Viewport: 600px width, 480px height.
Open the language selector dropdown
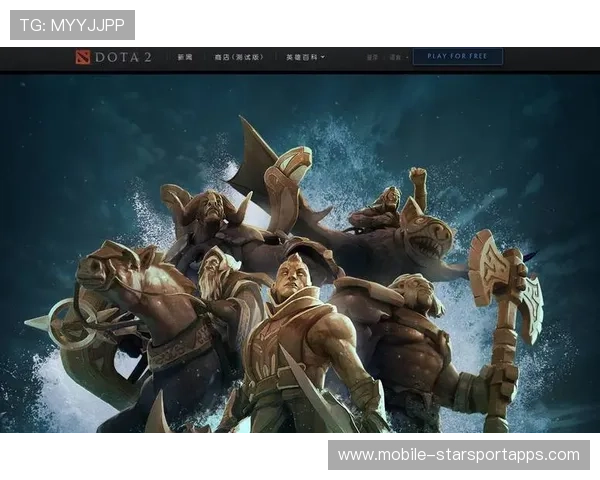point(395,57)
